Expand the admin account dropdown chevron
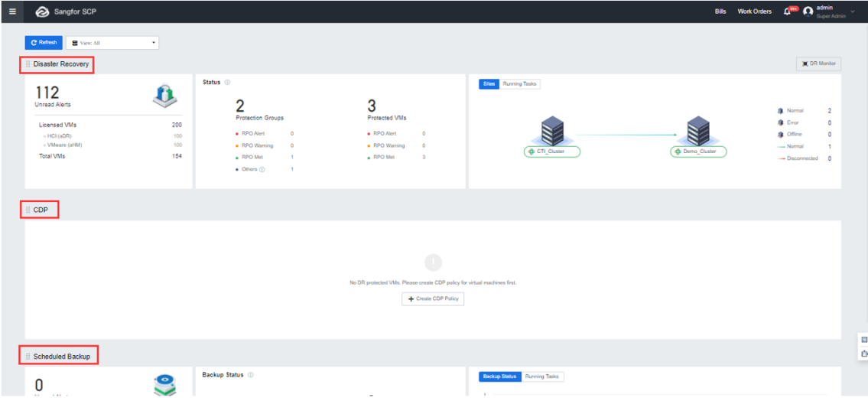The image size is (868, 398). pyautogui.click(x=853, y=11)
